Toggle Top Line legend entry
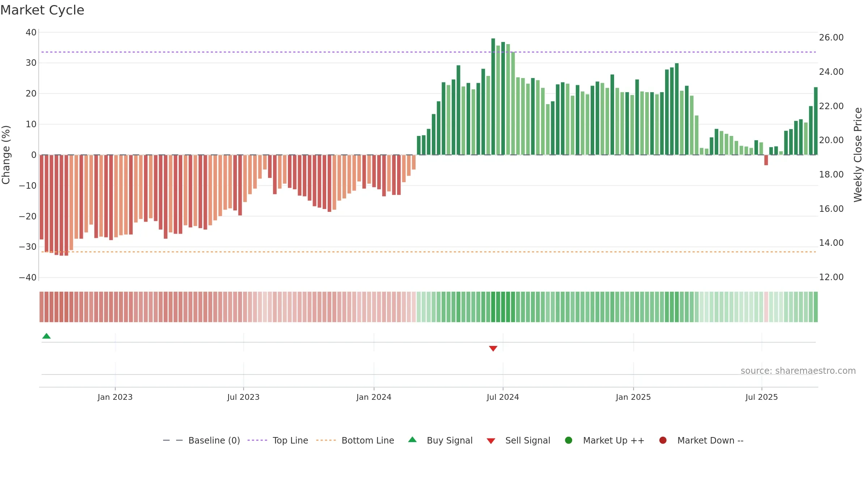Screen dimensions: 868x488 (x=278, y=440)
